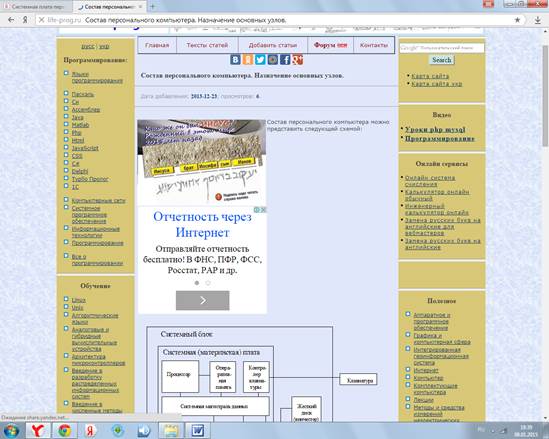Open the Карта сайта link
The image size is (549, 439).
click(430, 76)
